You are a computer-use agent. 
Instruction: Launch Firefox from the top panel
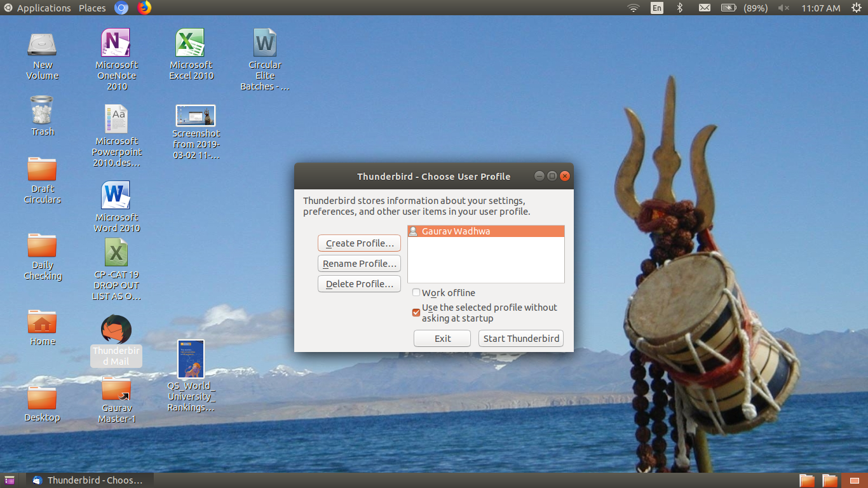(x=145, y=8)
